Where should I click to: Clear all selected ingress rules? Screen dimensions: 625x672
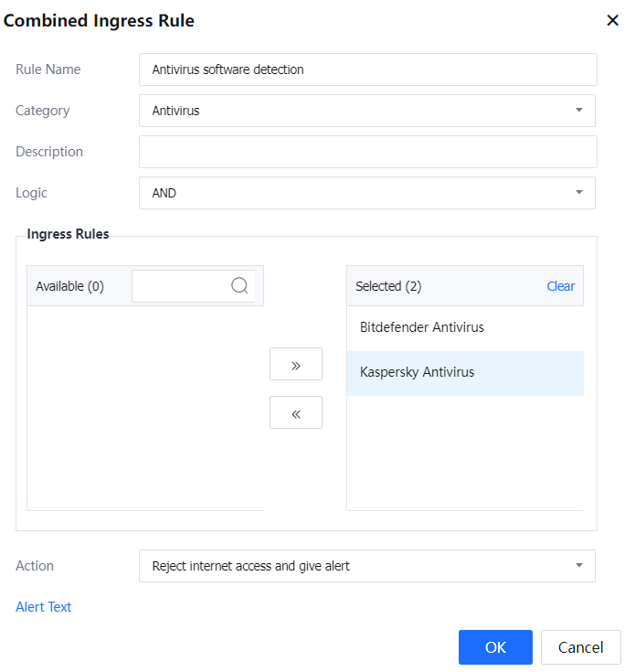560,286
